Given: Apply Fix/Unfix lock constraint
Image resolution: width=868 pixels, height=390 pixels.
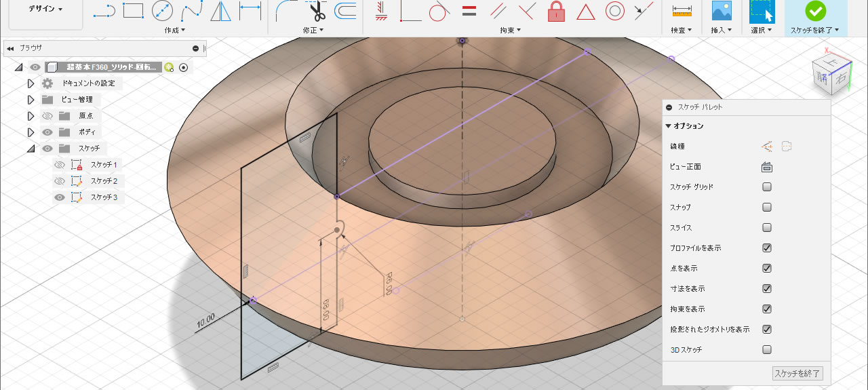Looking at the screenshot, I should (x=556, y=11).
